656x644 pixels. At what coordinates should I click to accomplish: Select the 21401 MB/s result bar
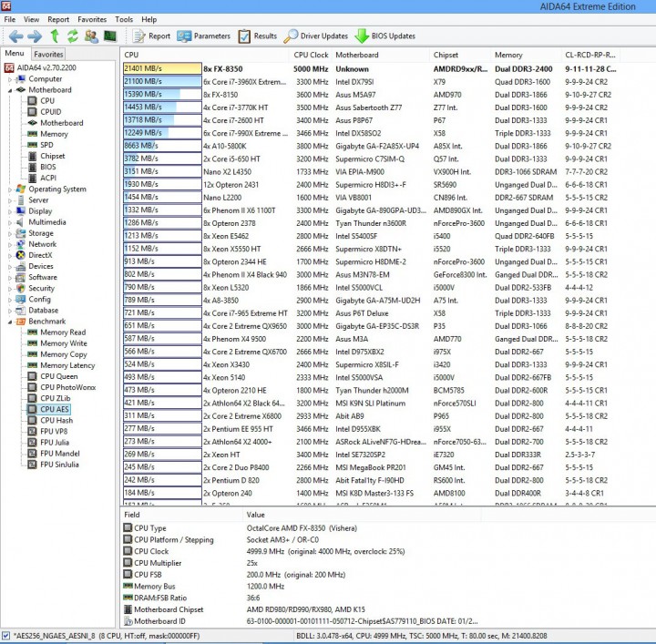click(162, 68)
